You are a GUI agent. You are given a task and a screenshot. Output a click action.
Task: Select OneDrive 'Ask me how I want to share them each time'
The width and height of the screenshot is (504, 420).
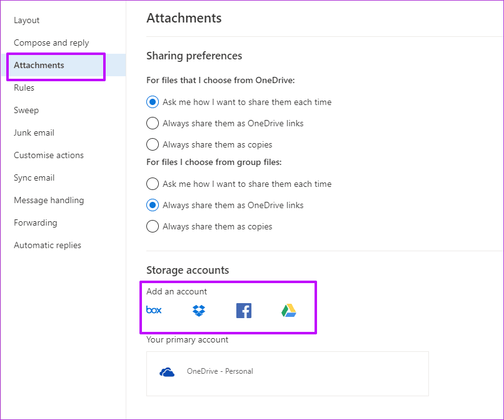tap(153, 102)
